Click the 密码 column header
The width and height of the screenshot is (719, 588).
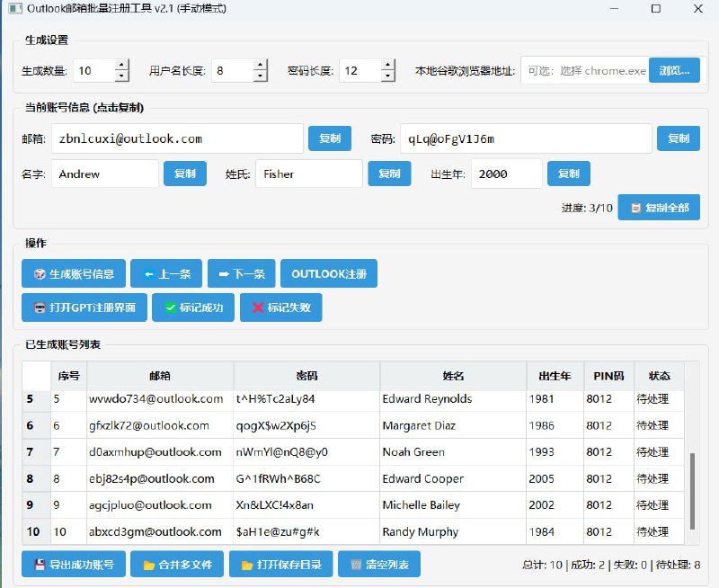click(306, 376)
